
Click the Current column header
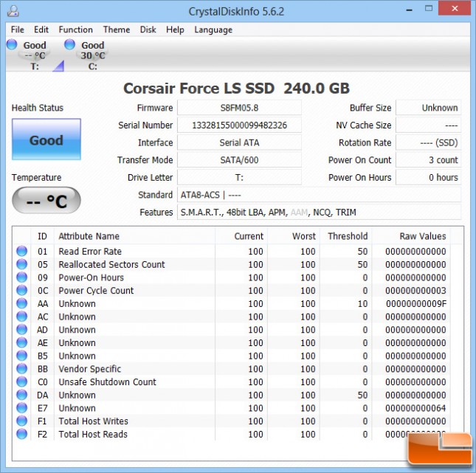(241, 236)
